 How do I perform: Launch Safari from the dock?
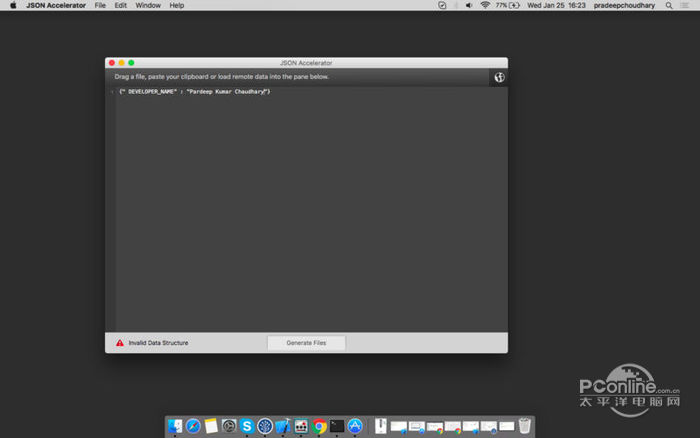click(x=193, y=426)
